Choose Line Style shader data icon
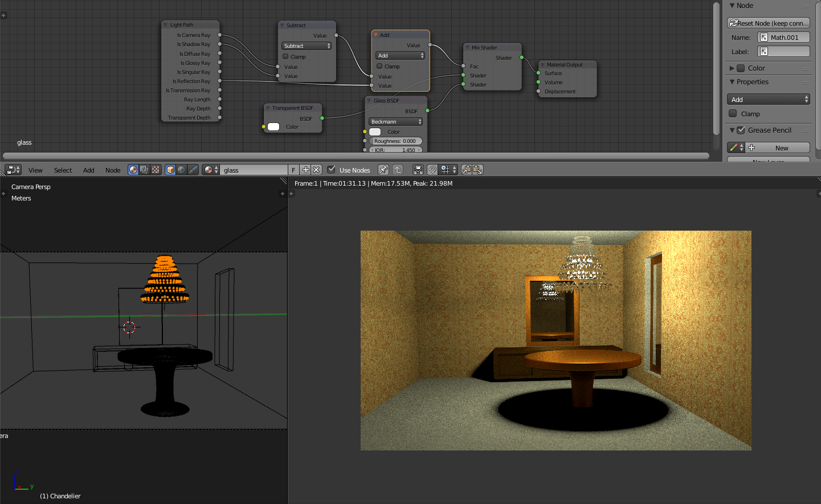The image size is (821, 504). pyautogui.click(x=193, y=170)
